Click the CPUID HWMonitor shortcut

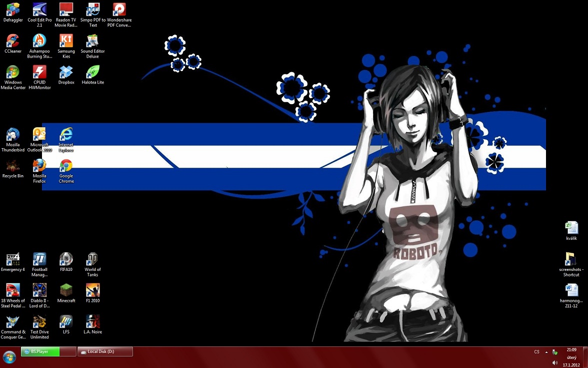pos(39,73)
